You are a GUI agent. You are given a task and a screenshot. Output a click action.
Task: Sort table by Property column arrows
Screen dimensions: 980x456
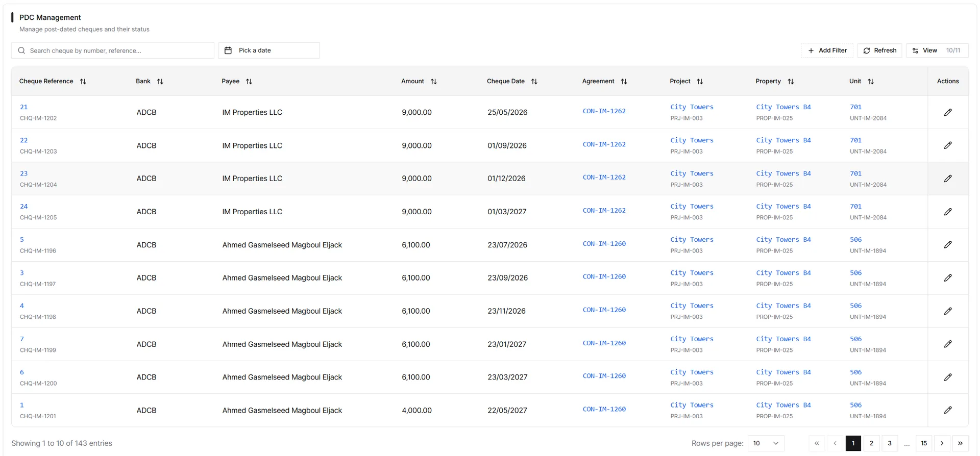click(x=791, y=82)
